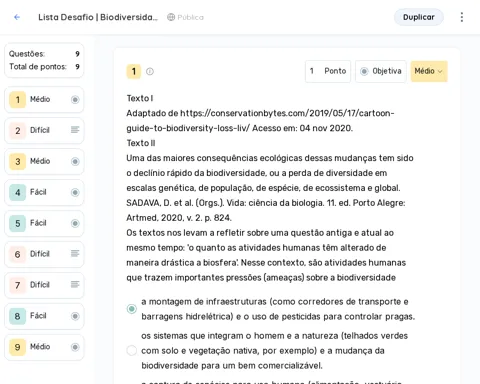This screenshot has height=384, width=480.
Task: Open question 5 Fácil in sidebar
Action: pyautogui.click(x=44, y=223)
